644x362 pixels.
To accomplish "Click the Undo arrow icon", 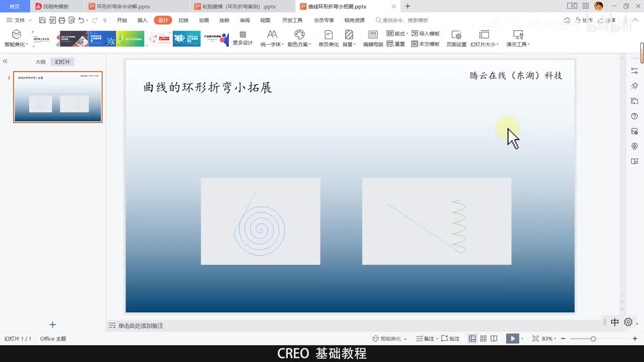I will 81,20.
